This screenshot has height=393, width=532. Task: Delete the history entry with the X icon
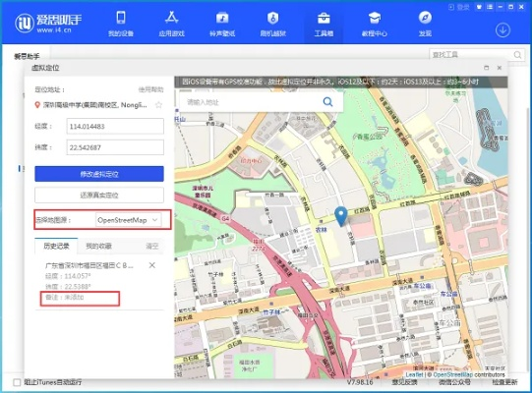(152, 265)
